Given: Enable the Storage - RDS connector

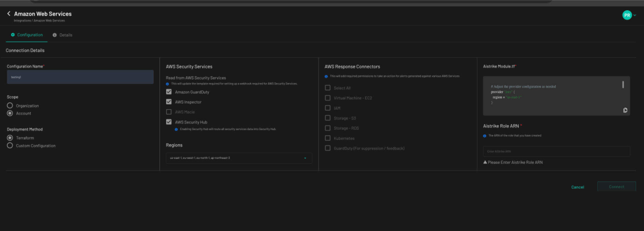Looking at the screenshot, I should pyautogui.click(x=328, y=128).
